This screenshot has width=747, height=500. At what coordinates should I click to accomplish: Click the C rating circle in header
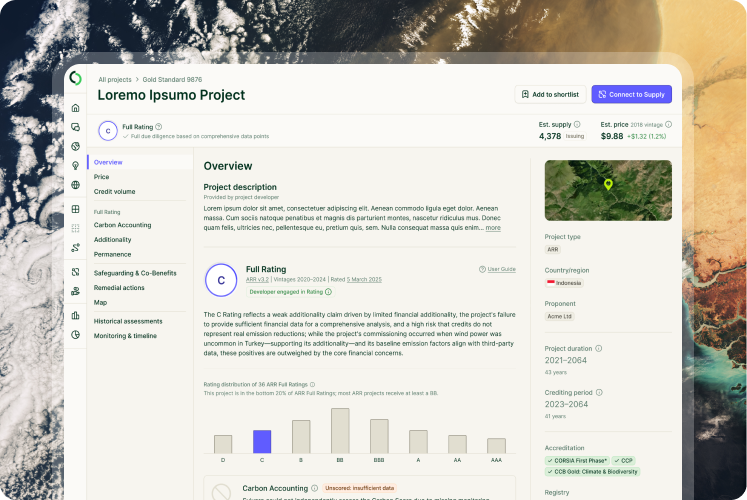108,131
